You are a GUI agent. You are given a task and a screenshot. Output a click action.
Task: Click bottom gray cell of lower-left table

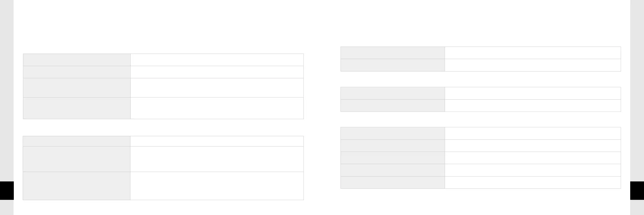pyautogui.click(x=77, y=186)
